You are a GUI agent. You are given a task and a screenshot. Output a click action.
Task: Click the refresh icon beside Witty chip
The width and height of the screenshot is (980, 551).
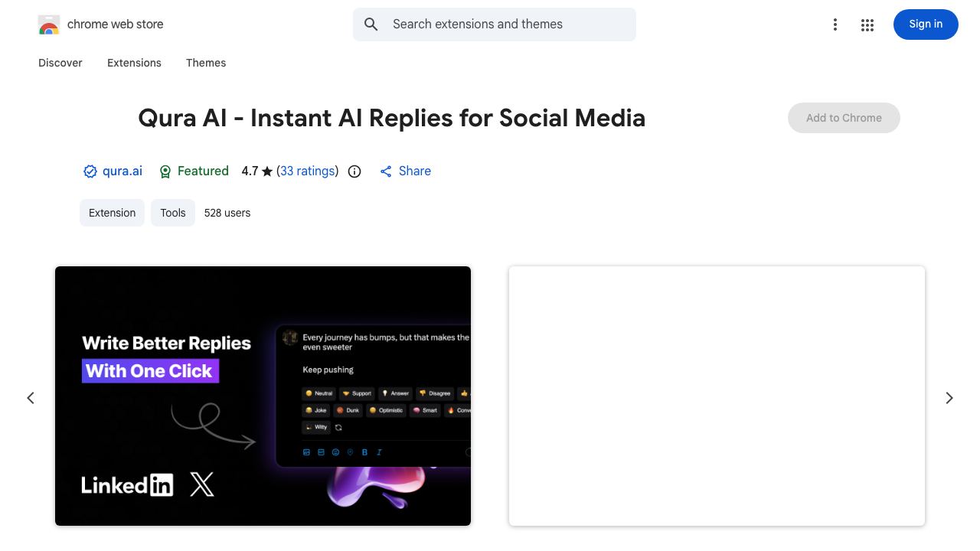338,428
